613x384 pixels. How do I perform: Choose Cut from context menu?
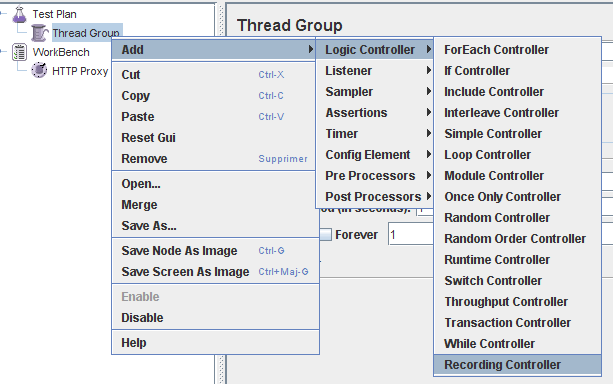click(213, 75)
